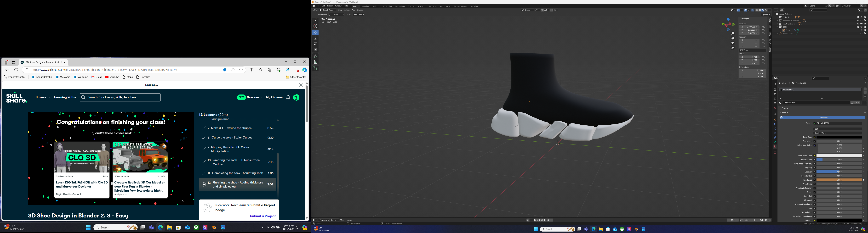Image resolution: width=868 pixels, height=233 pixels.
Task: Click the Skillshare search classes field
Action: point(120,97)
